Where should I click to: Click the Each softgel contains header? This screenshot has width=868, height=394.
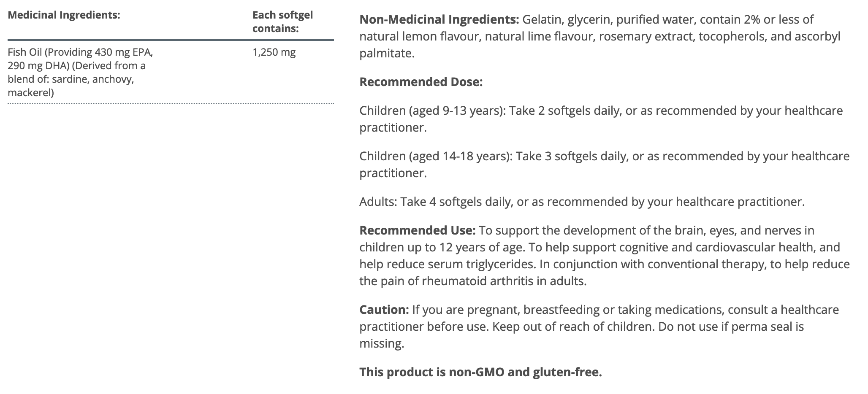coord(282,22)
